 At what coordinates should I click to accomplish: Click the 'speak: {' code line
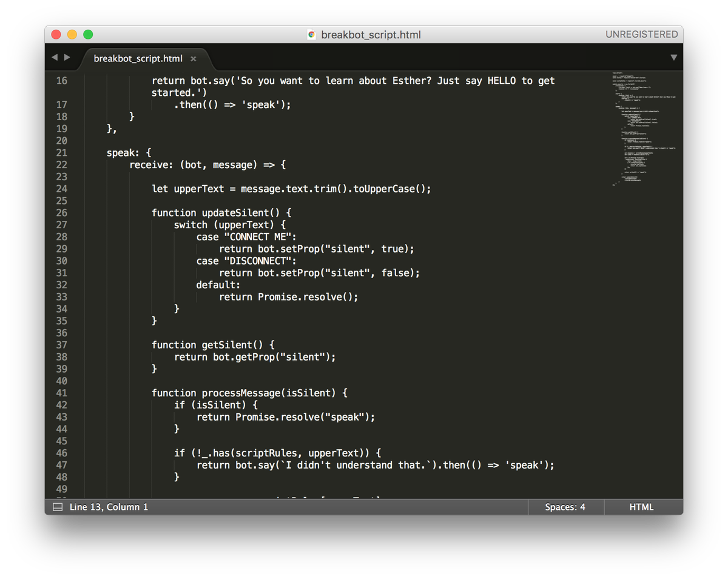(129, 153)
